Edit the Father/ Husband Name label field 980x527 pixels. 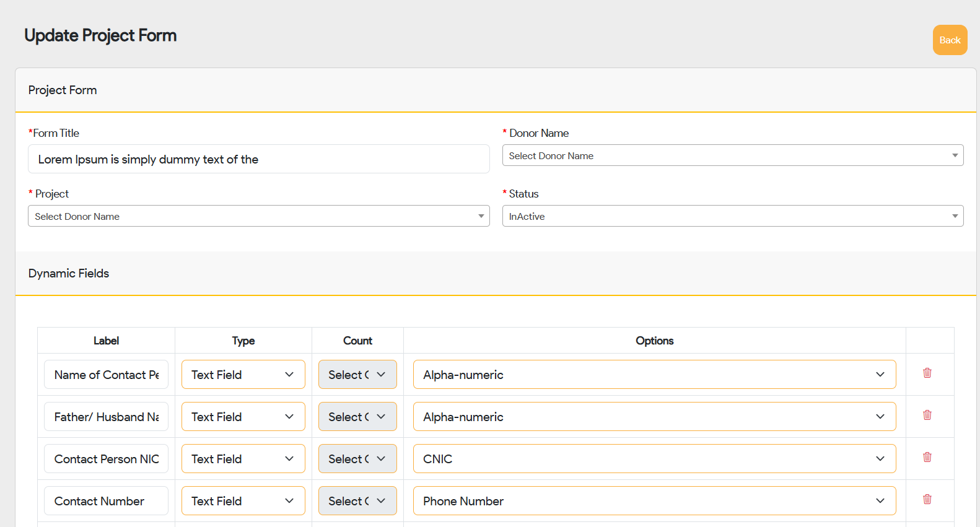click(x=106, y=417)
